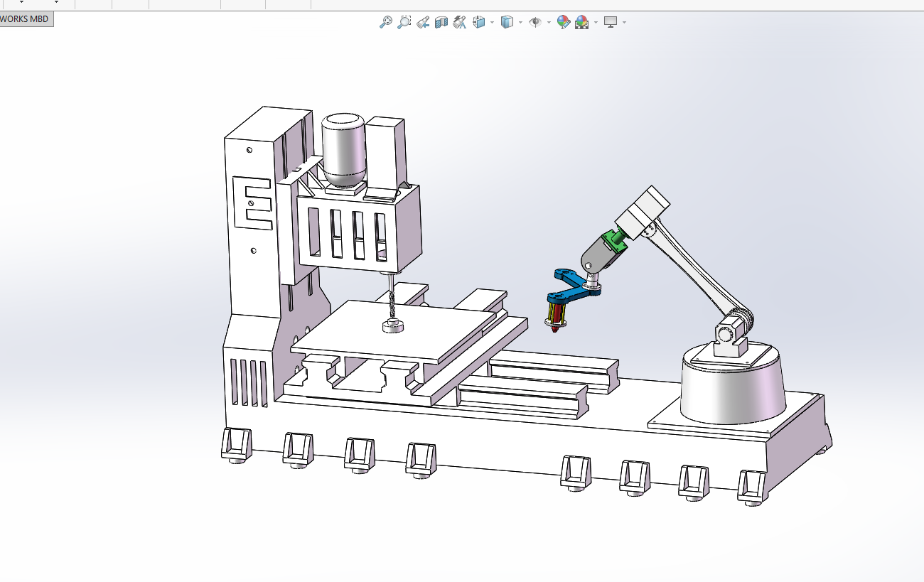Click the View Settings monitor icon
Viewport: 924px width, 582px height.
click(611, 22)
